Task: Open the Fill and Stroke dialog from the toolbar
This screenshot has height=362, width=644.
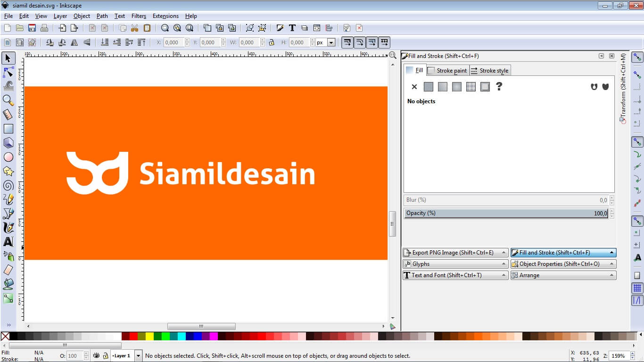Action: pyautogui.click(x=280, y=28)
